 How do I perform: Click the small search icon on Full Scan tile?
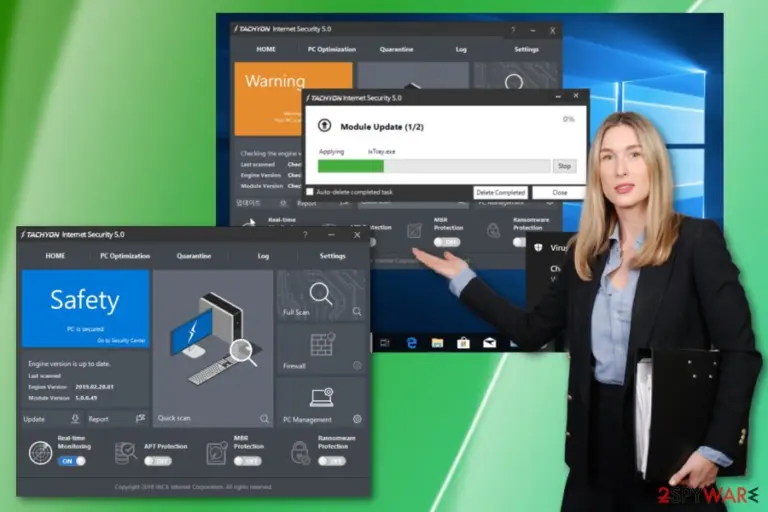[x=357, y=312]
